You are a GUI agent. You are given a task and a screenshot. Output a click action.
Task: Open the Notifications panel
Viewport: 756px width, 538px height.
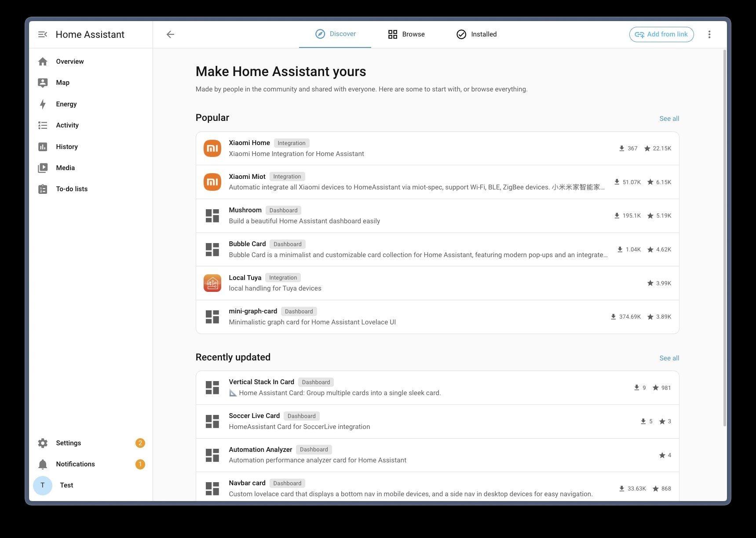point(91,464)
